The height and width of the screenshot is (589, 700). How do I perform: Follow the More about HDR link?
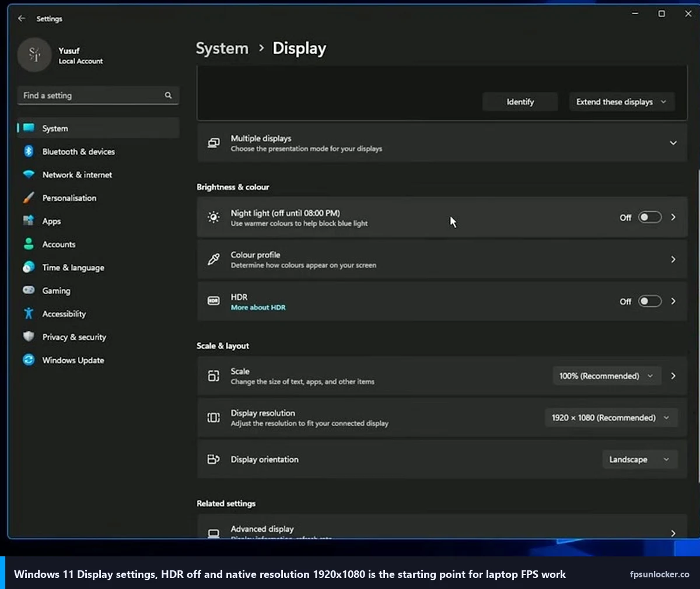[x=258, y=307]
